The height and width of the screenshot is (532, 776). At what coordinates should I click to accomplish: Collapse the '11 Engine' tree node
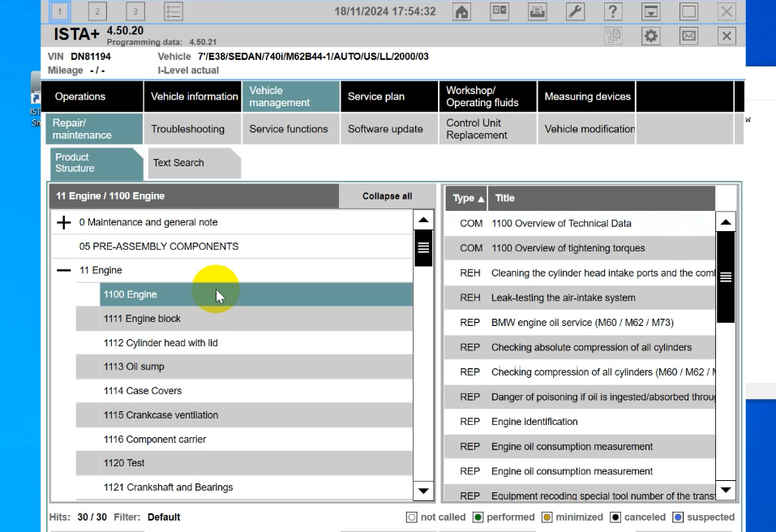[x=63, y=270]
